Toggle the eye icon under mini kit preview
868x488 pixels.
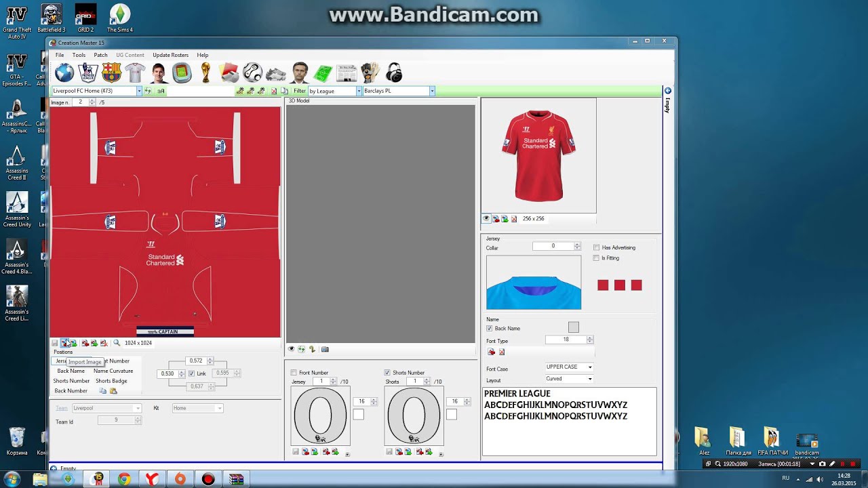[x=486, y=218]
